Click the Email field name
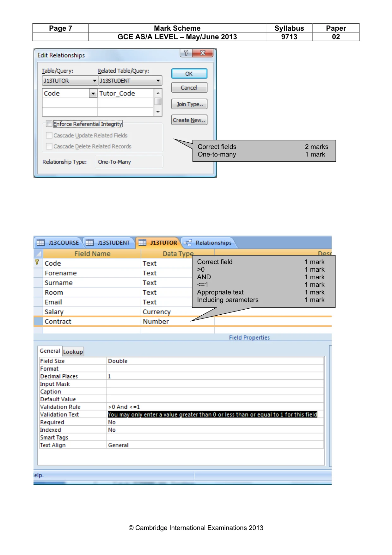 click(53, 302)
